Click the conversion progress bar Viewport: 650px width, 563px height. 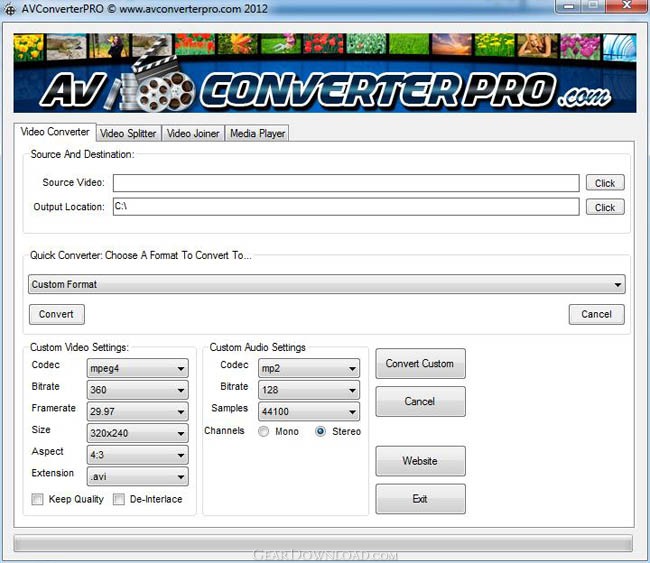point(323,543)
